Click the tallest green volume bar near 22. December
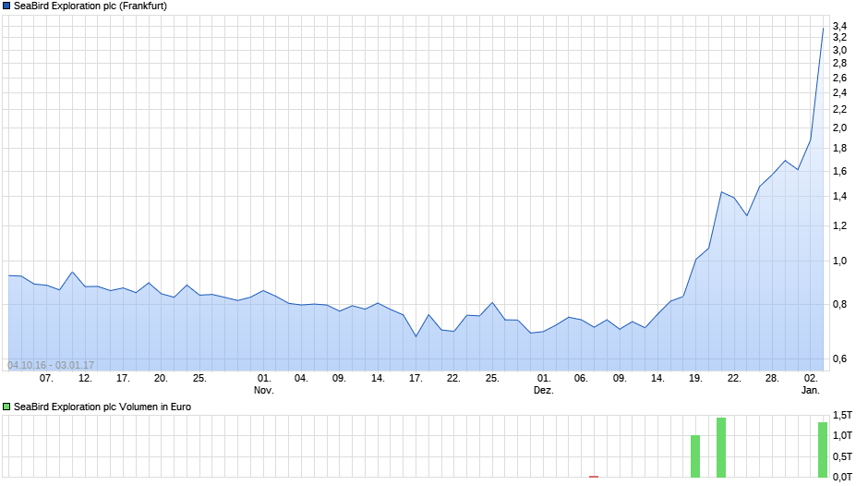The image size is (868, 486). point(721,448)
